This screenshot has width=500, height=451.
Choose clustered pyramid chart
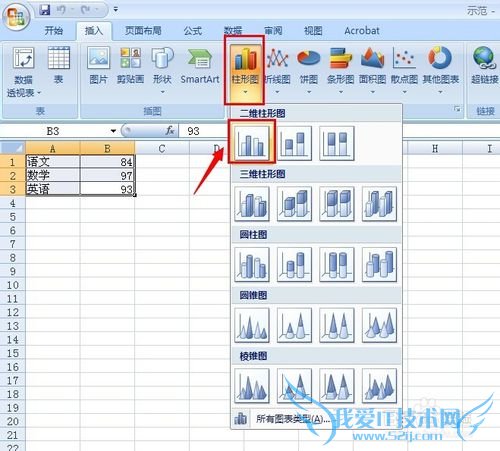(x=252, y=386)
